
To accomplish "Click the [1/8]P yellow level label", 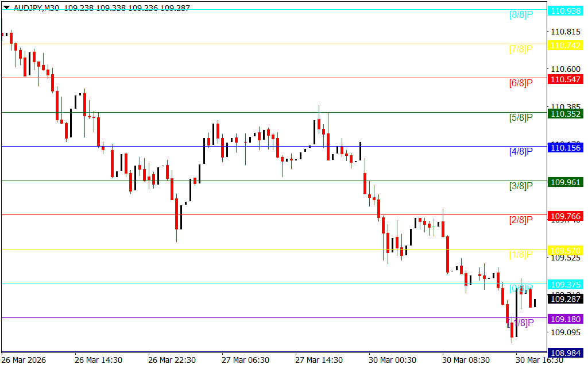I will [x=521, y=254].
